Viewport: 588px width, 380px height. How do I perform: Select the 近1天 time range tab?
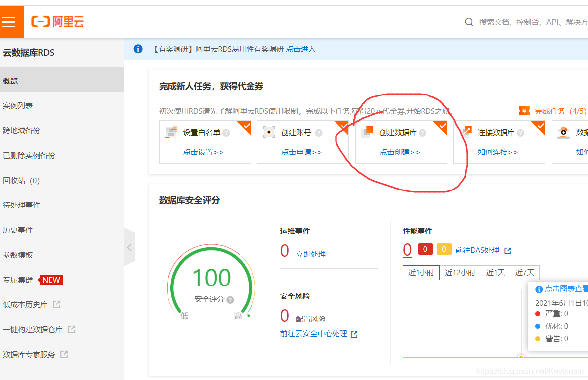[496, 273]
